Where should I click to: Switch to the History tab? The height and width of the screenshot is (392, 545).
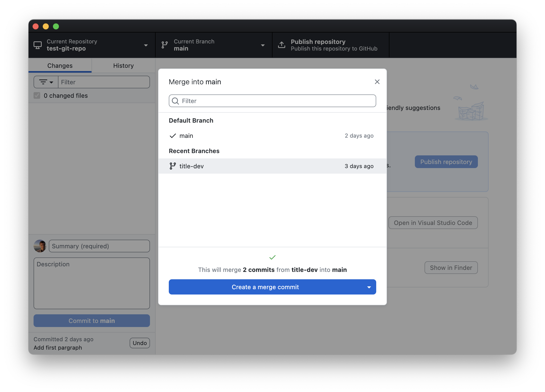tap(124, 66)
